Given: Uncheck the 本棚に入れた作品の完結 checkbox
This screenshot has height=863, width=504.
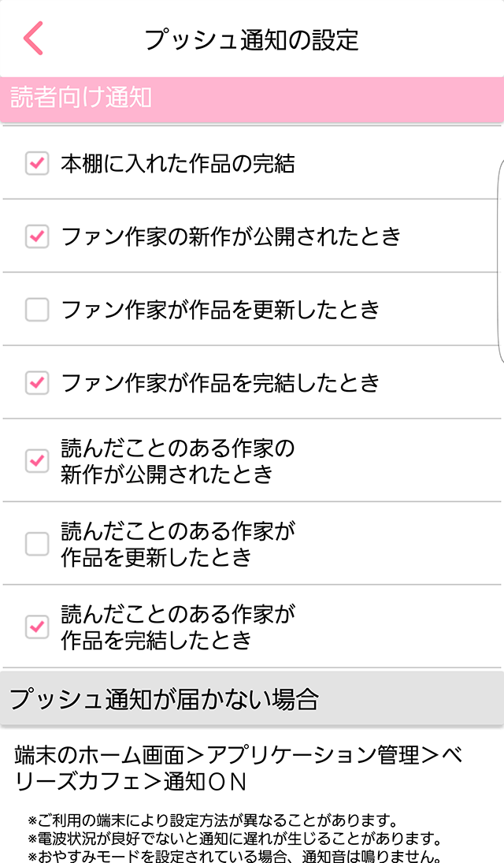Looking at the screenshot, I should (37, 164).
